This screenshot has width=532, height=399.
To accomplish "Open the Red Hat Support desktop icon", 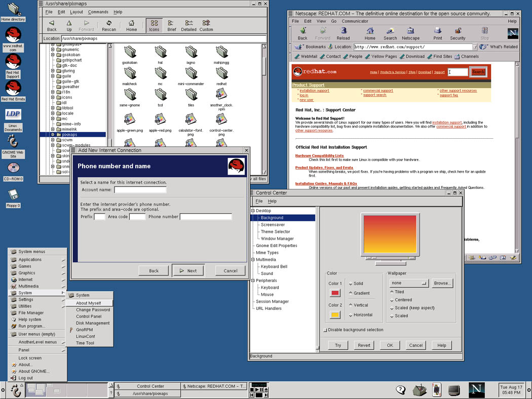I will tap(13, 66).
